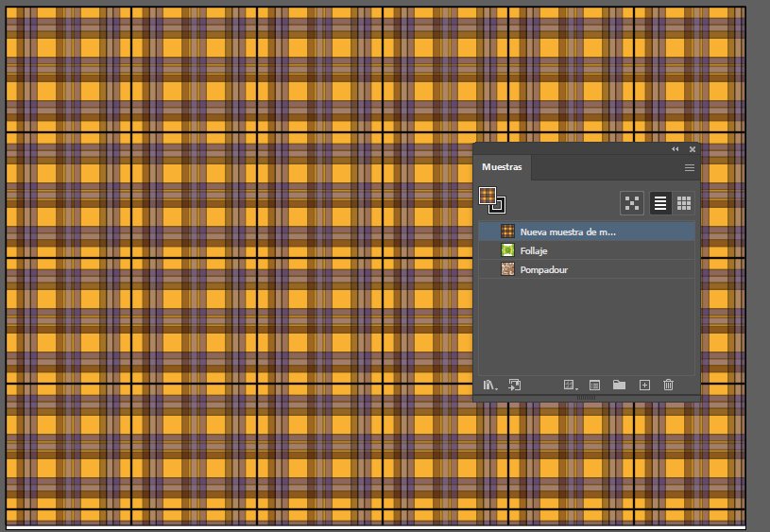770x532 pixels.
Task: Click the New Swatch plus icon
Action: tap(644, 385)
